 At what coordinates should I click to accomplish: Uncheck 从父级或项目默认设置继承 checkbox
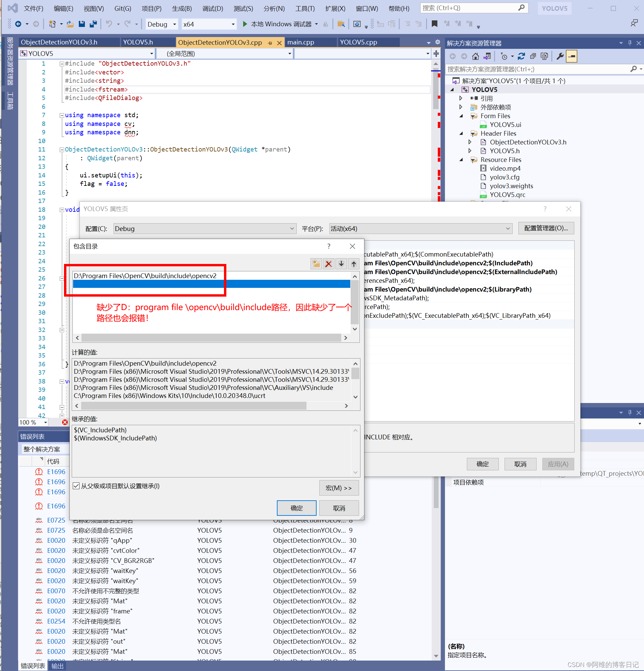76,486
